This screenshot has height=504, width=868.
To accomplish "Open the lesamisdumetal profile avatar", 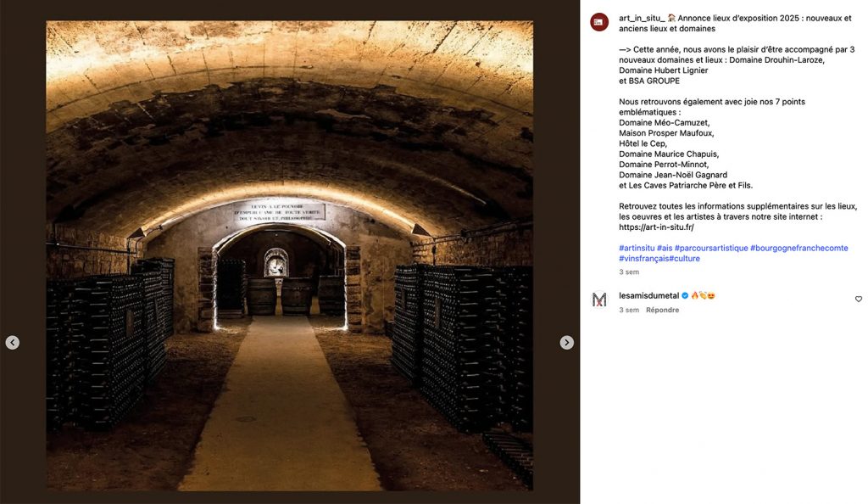I will [x=599, y=300].
